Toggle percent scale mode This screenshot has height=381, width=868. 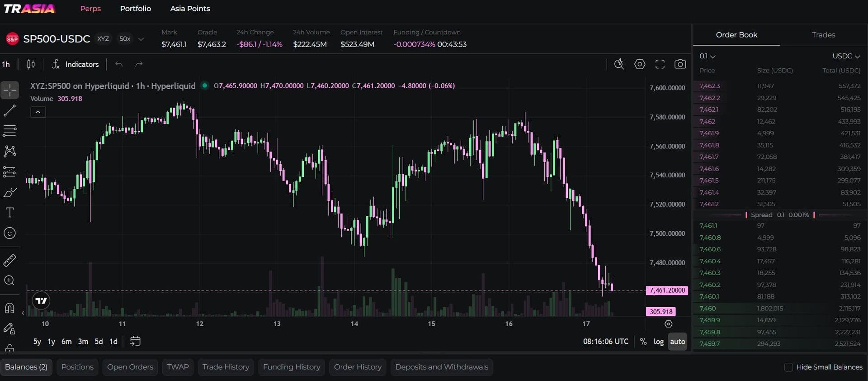643,342
